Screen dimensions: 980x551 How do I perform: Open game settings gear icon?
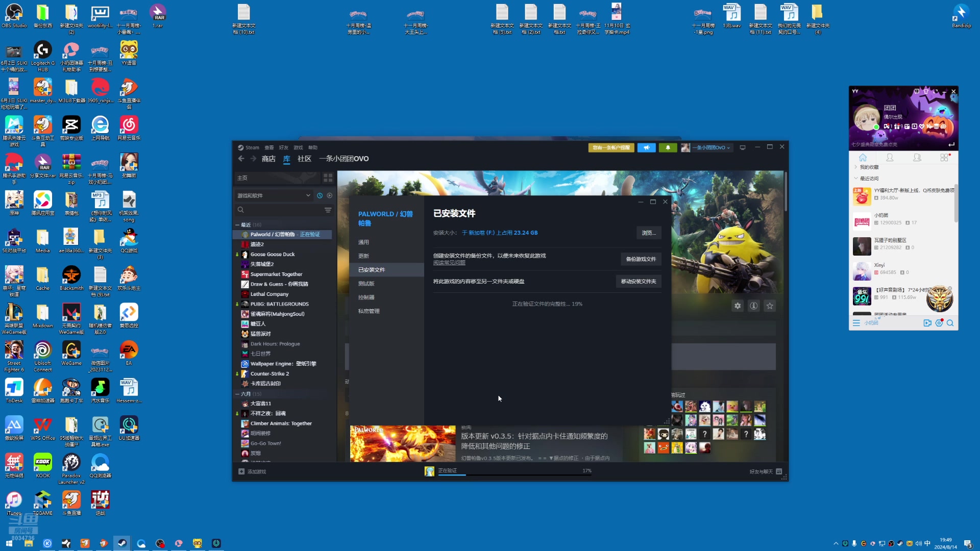[738, 306]
